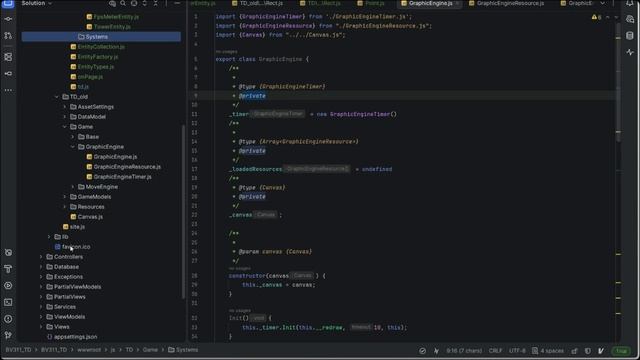Switch to the GraphicEngine.js tab
The width and height of the screenshot is (640, 360).
pyautogui.click(x=430, y=3)
